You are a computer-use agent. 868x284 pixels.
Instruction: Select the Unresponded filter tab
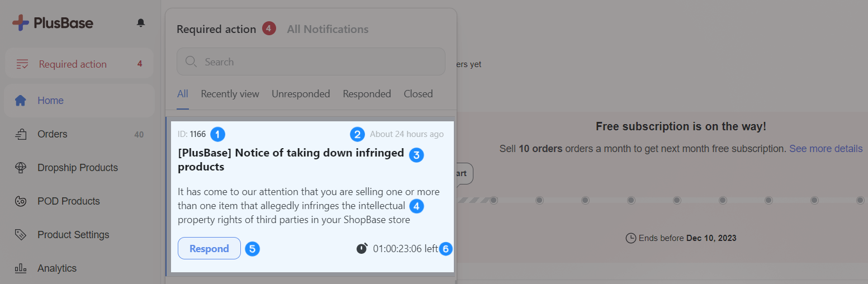[301, 94]
